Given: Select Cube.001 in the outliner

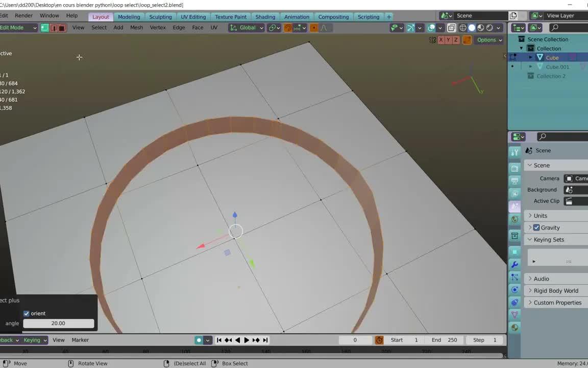Looking at the screenshot, I should [x=557, y=66].
